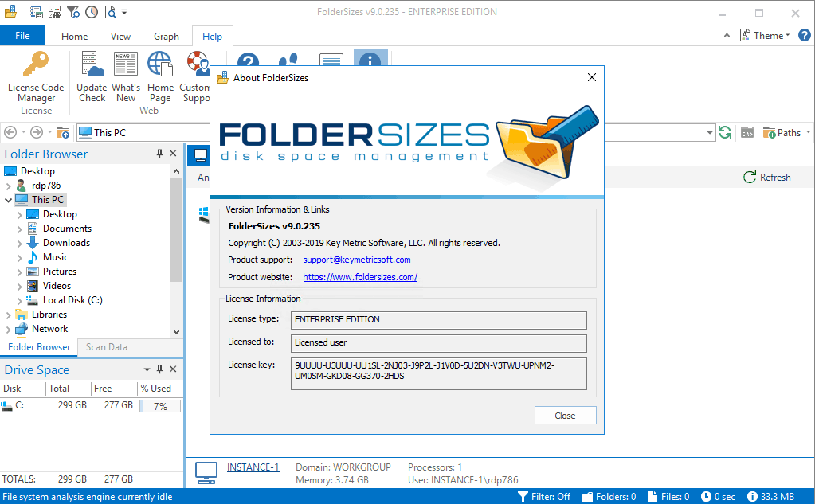This screenshot has width=815, height=504.
Task: Click the blue help question mark icon
Action: pyautogui.click(x=804, y=35)
